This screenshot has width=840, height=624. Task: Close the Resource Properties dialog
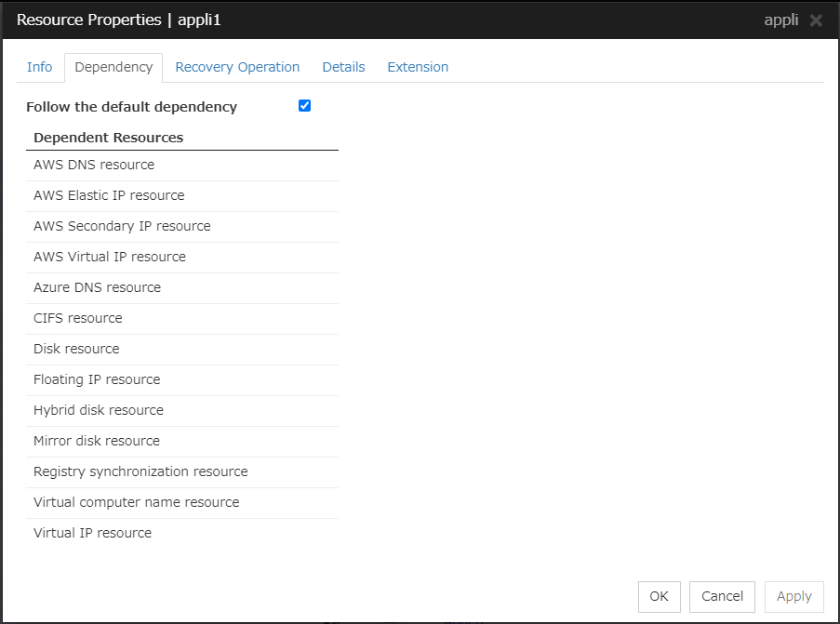[x=816, y=20]
